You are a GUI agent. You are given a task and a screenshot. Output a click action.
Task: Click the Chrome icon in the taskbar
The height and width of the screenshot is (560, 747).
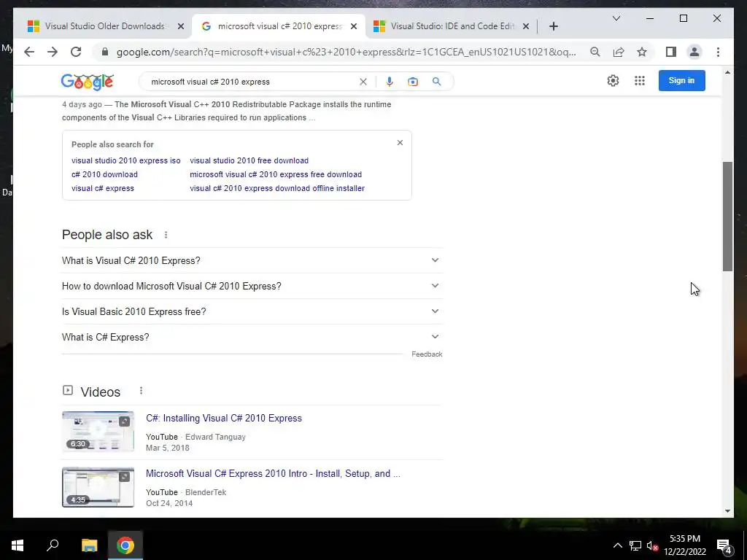click(x=125, y=545)
